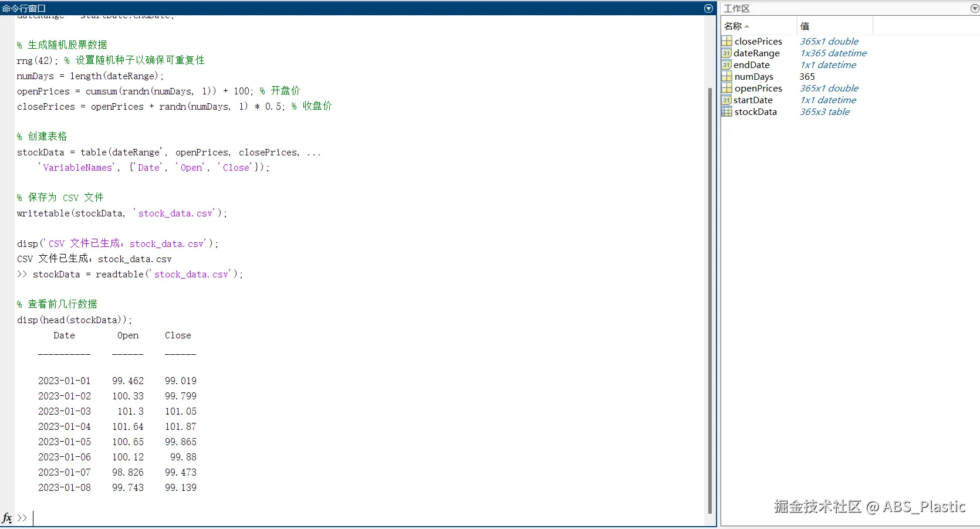Viewport: 980px width, 529px height.
Task: Click the output line CSV 文件已生成
Action: pyautogui.click(x=94, y=259)
